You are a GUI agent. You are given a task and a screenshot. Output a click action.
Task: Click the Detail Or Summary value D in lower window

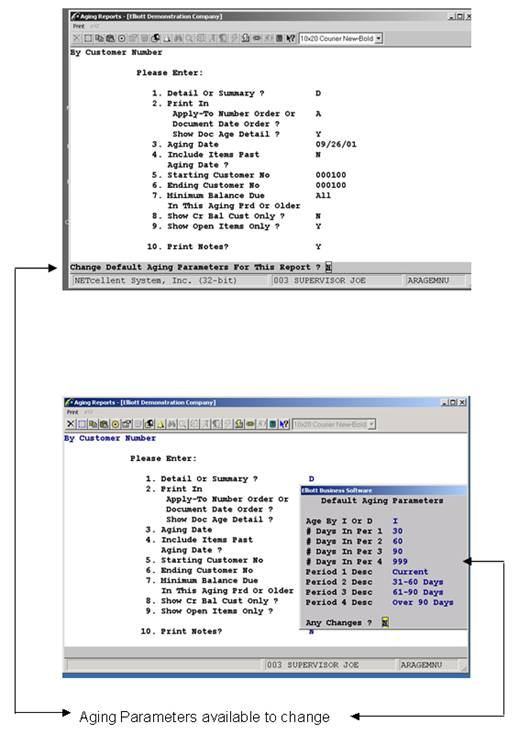tap(312, 479)
